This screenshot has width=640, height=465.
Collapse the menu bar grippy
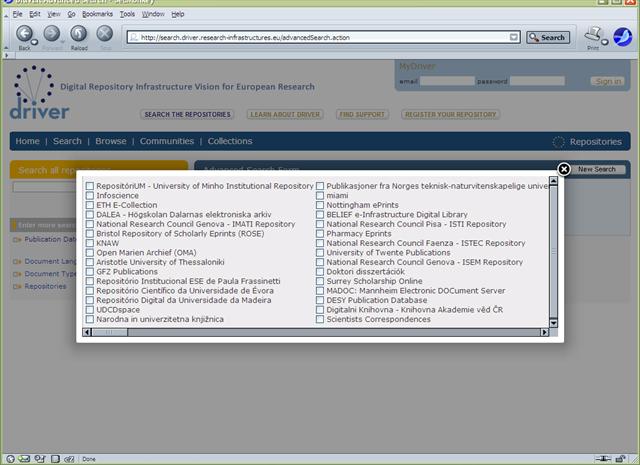point(6,14)
